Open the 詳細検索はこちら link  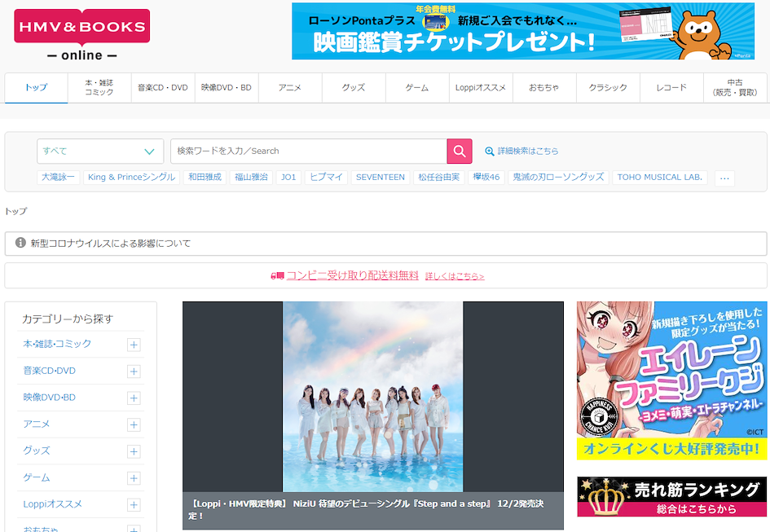[528, 152]
